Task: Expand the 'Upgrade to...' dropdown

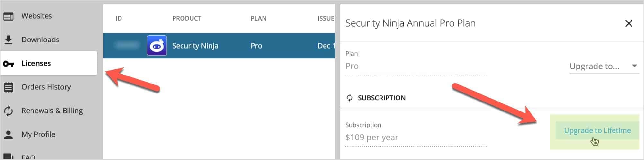Action: [x=604, y=66]
